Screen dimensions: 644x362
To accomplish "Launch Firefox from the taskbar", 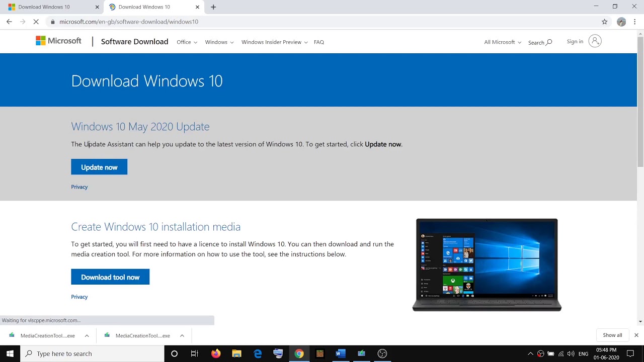I will coord(216,353).
